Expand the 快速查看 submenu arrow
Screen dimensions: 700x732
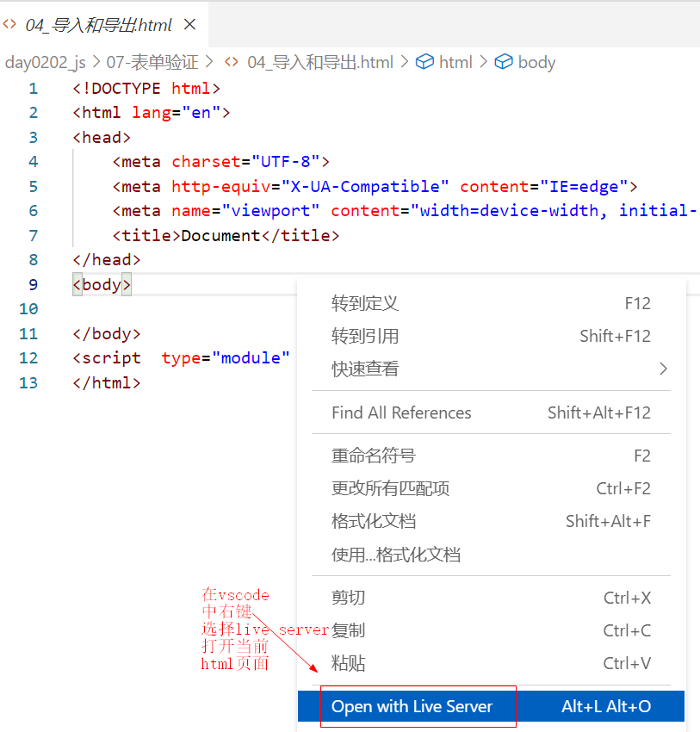(x=662, y=369)
